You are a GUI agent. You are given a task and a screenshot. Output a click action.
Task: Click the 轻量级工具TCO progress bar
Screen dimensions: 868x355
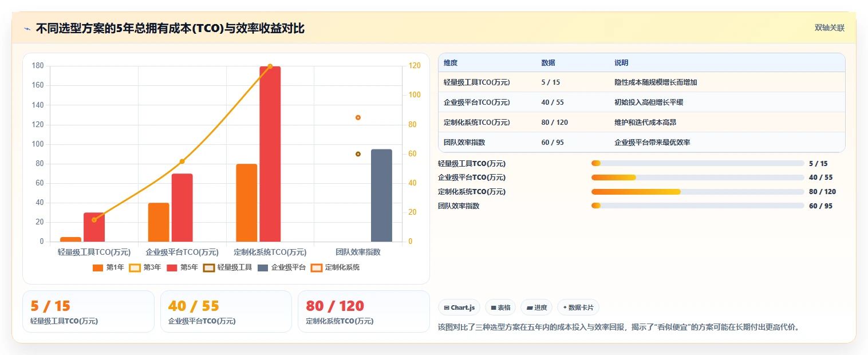coord(698,163)
